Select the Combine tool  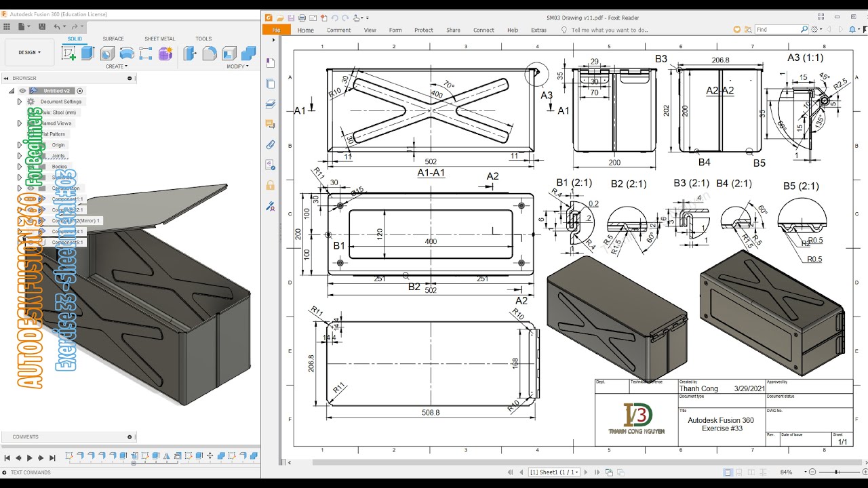point(249,54)
